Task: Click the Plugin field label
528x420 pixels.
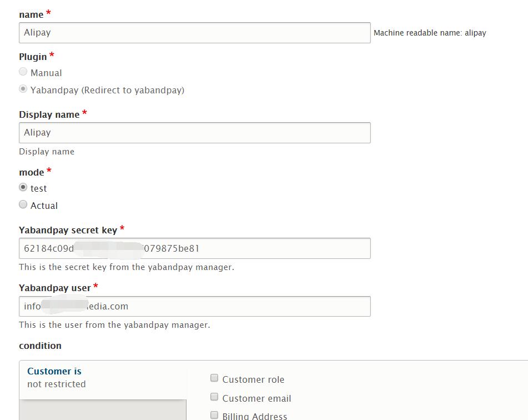Action: [x=33, y=57]
